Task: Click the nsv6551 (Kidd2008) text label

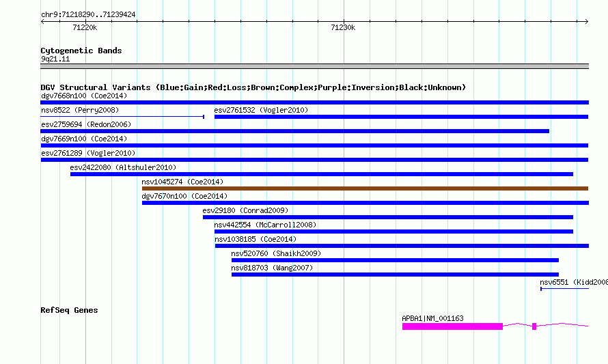Action: tap(574, 282)
